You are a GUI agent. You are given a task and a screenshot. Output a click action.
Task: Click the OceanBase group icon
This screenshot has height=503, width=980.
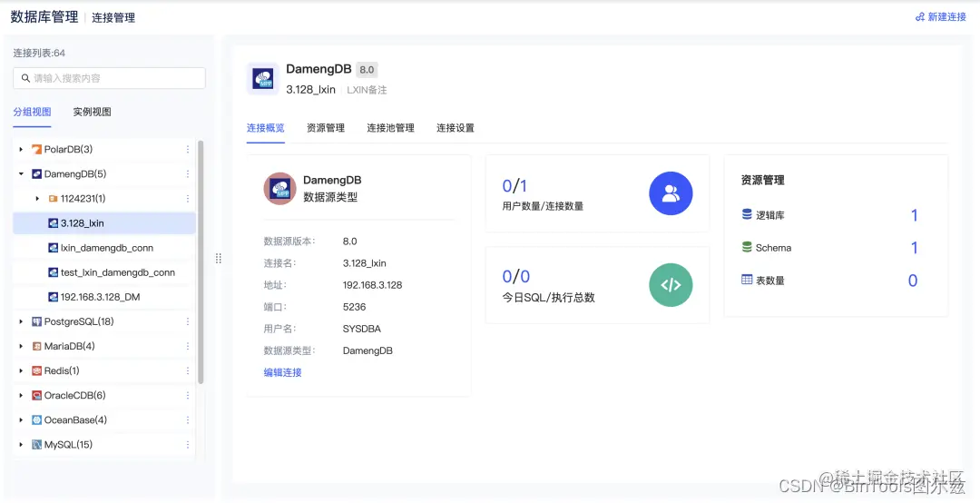[x=37, y=419]
